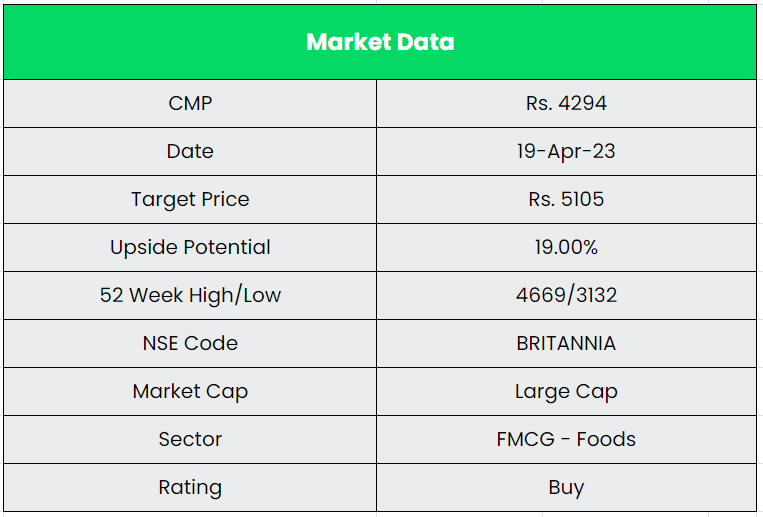
Task: Click the Buy rating value cell
Action: point(566,487)
